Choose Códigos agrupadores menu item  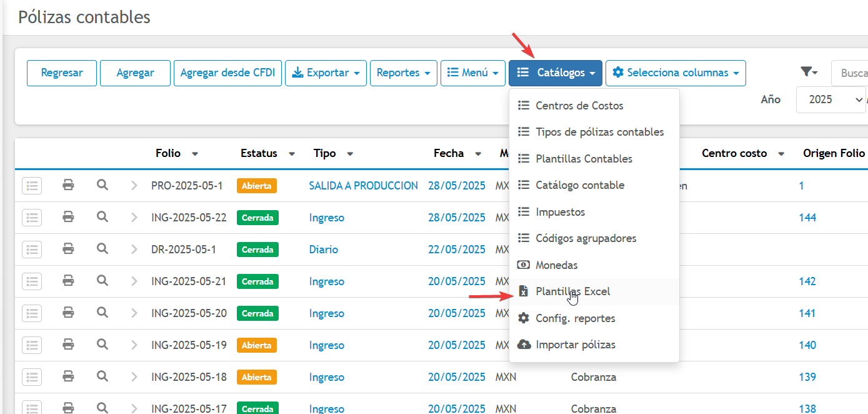coord(594,238)
